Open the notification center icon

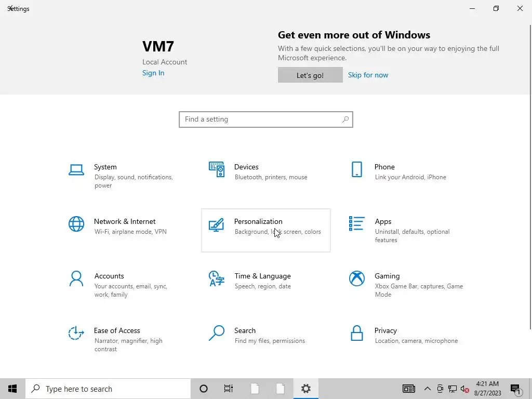coord(515,389)
